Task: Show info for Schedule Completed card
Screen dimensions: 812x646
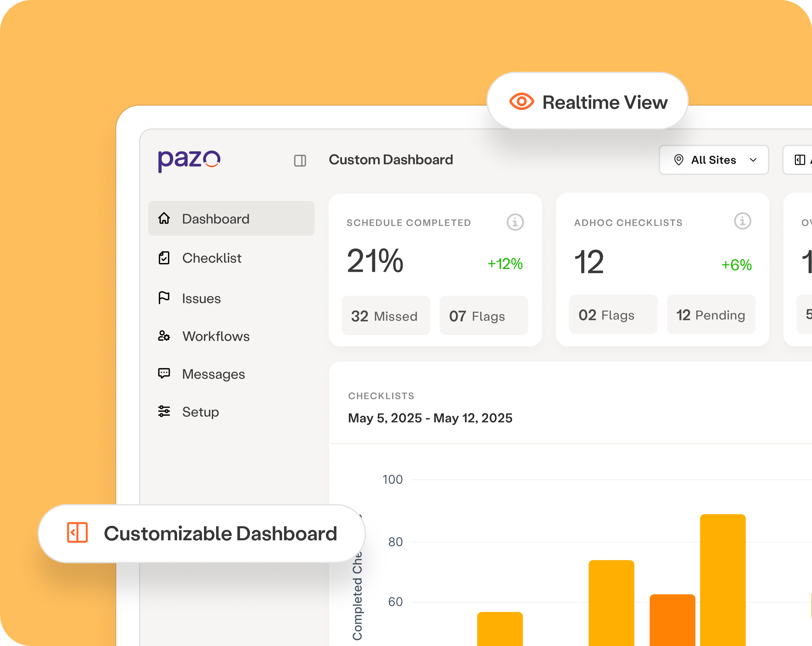Action: 515,222
